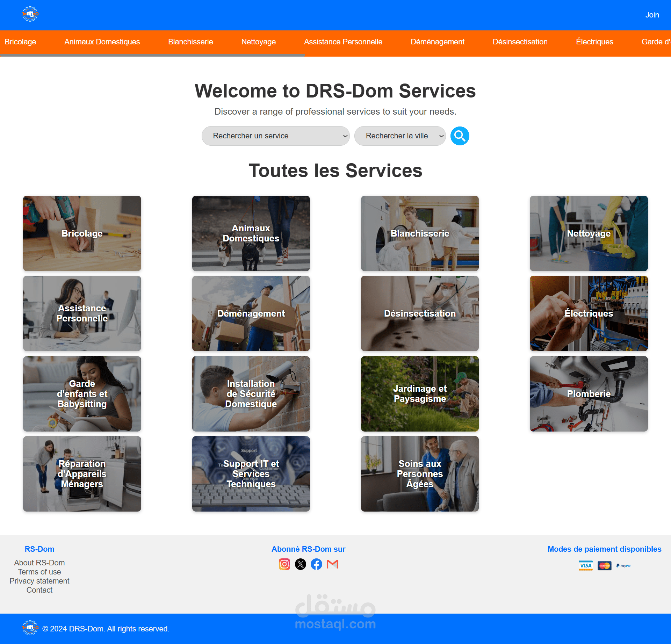Click the blue search magnifier button

pos(460,136)
